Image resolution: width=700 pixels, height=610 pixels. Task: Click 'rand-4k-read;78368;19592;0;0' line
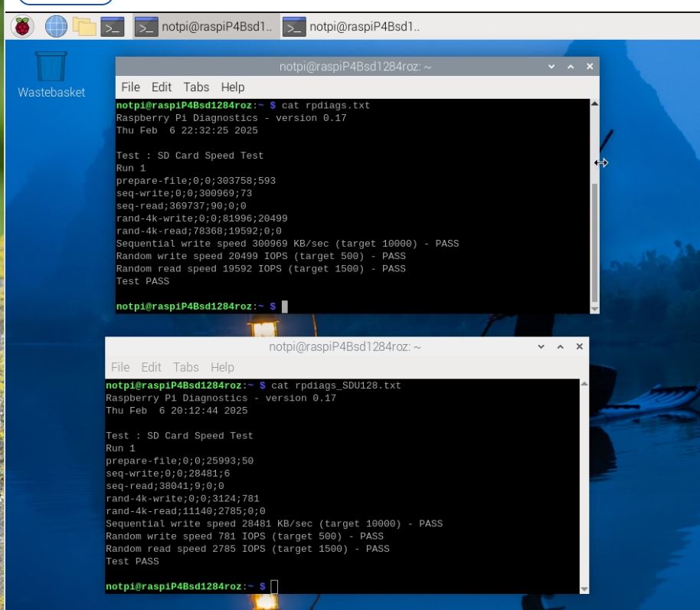tap(199, 231)
